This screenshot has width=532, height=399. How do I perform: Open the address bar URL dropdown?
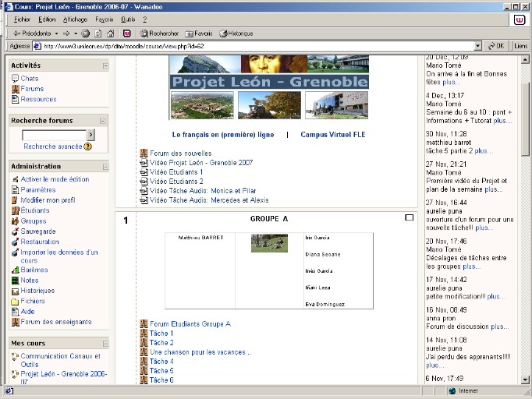481,46
